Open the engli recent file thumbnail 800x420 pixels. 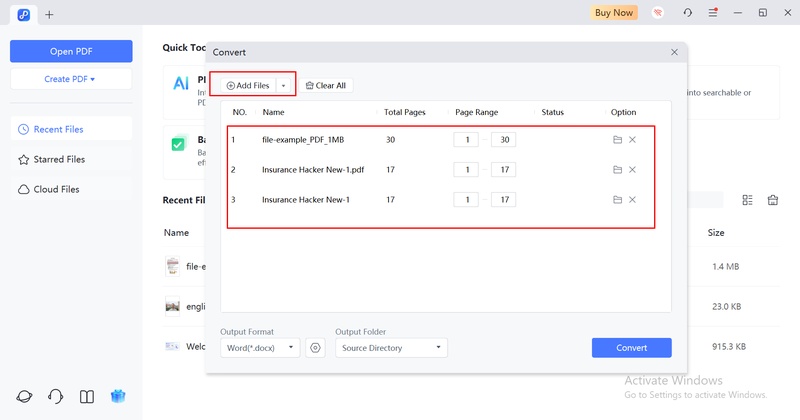tap(172, 306)
